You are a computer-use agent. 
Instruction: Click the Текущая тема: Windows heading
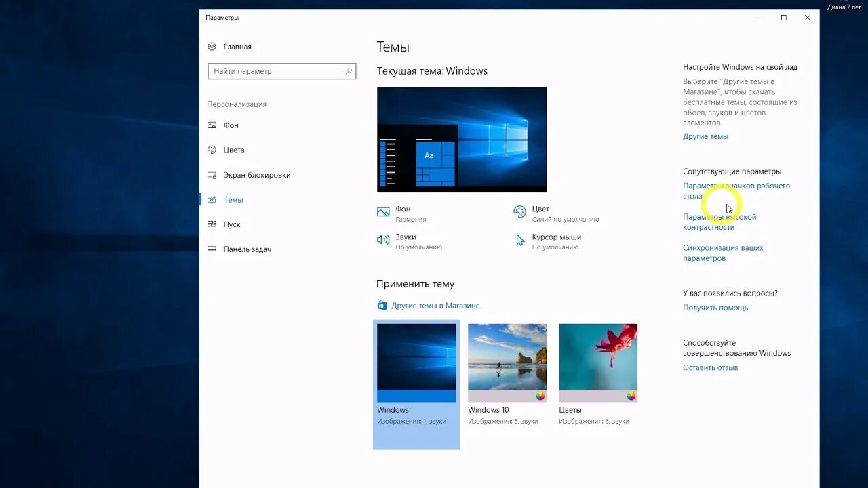coord(432,71)
